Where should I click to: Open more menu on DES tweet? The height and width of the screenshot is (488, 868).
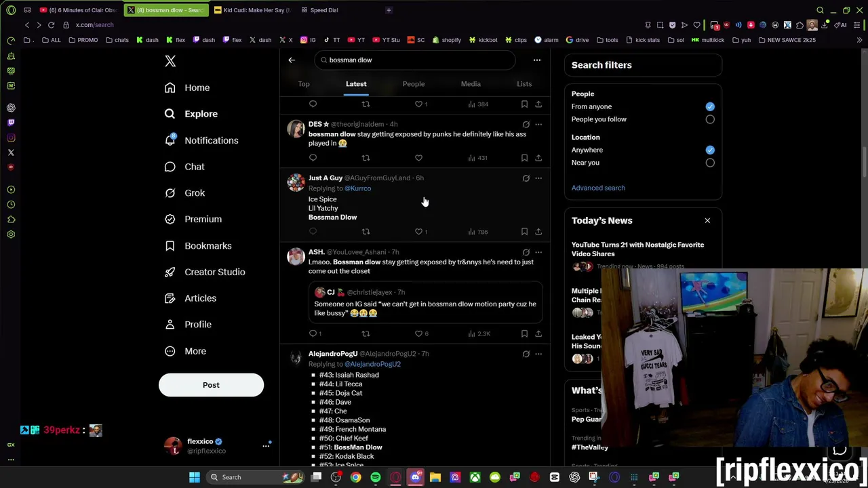click(x=538, y=124)
